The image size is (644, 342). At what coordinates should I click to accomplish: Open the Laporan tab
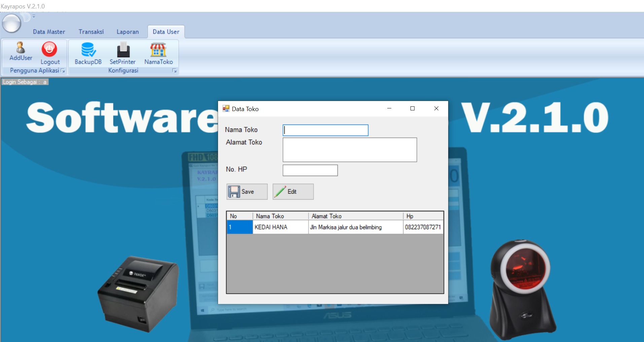click(x=128, y=32)
